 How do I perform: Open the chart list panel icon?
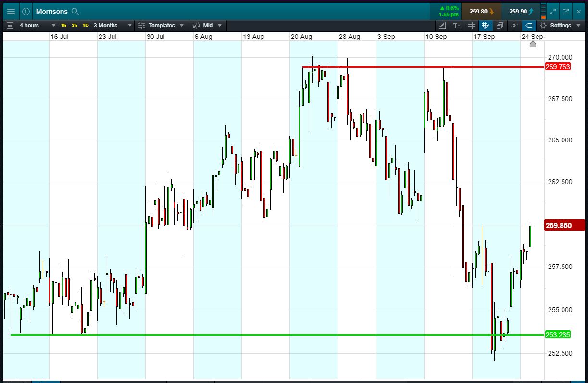pos(11,26)
